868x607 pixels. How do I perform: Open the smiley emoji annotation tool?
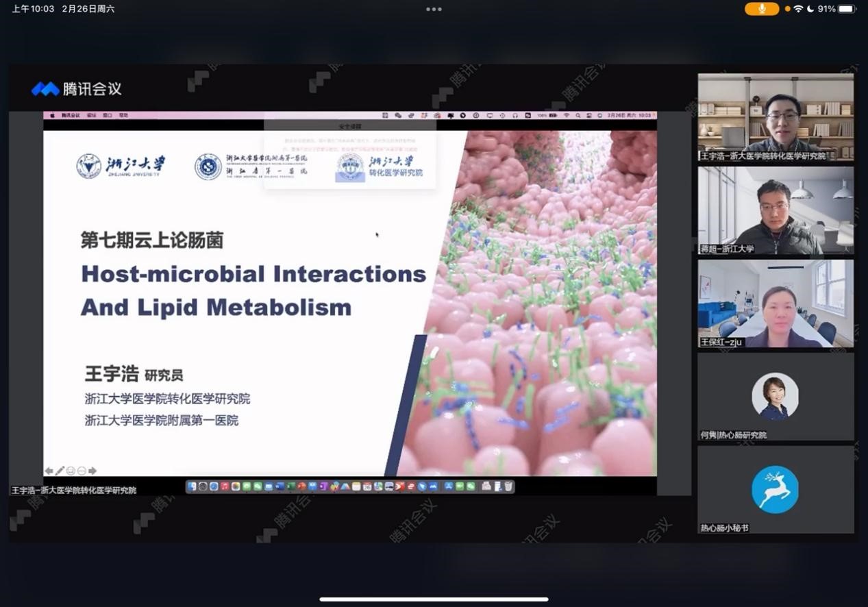(70, 471)
